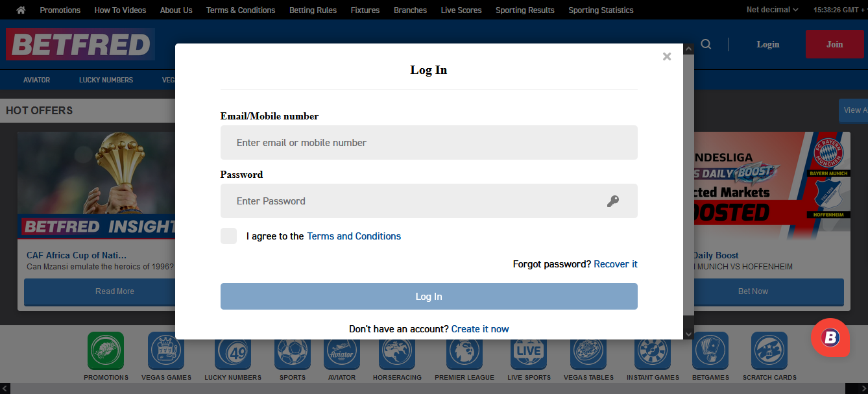Open the Betting Rules menu item

[x=313, y=10]
